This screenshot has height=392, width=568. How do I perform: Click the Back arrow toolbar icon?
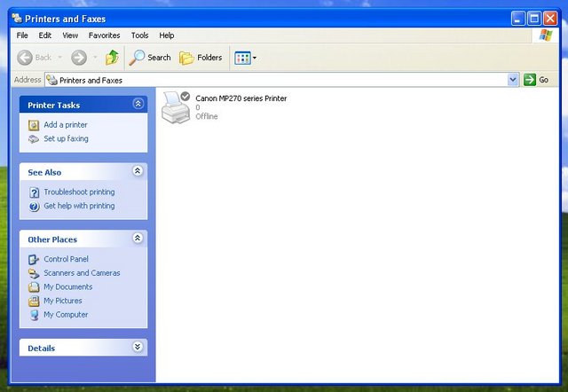tap(25, 58)
